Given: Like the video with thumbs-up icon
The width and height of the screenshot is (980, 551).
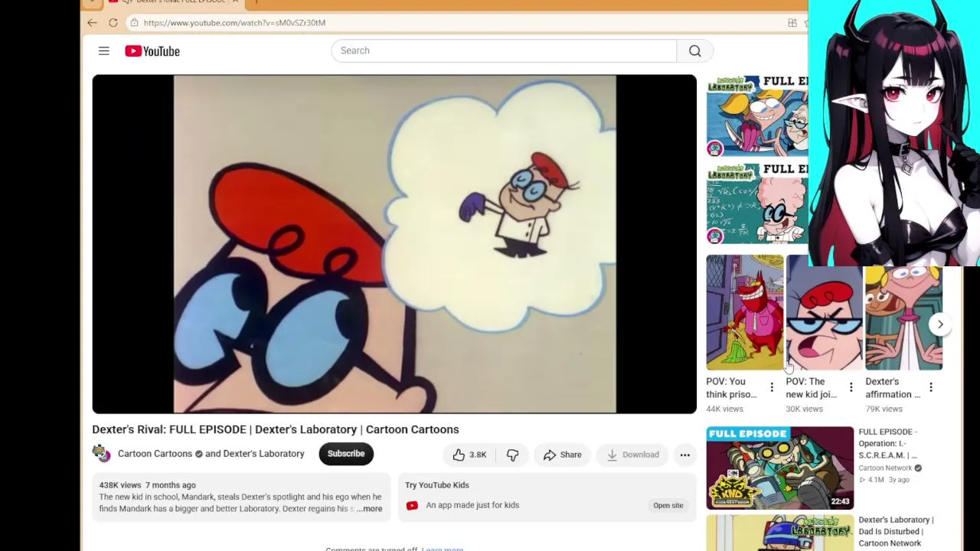Looking at the screenshot, I should [459, 455].
